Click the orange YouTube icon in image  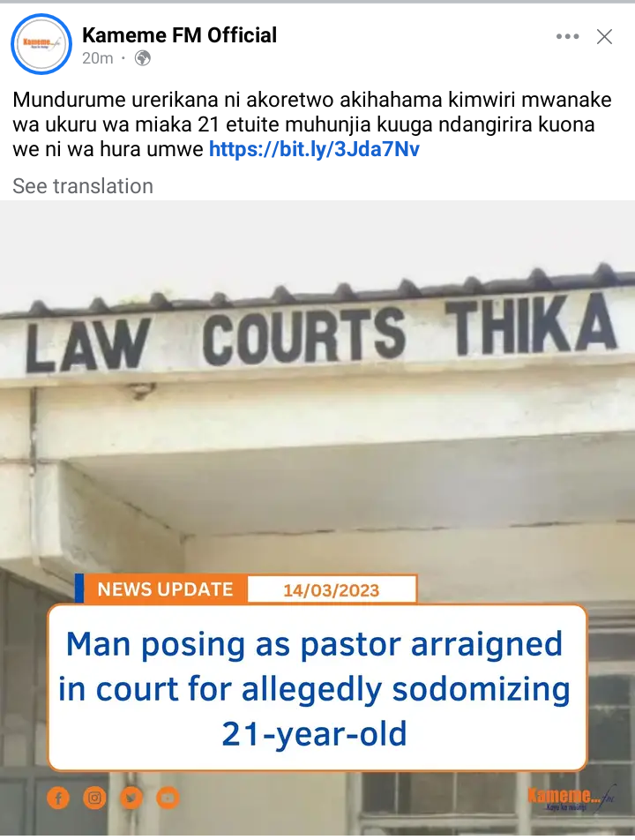[x=168, y=799]
